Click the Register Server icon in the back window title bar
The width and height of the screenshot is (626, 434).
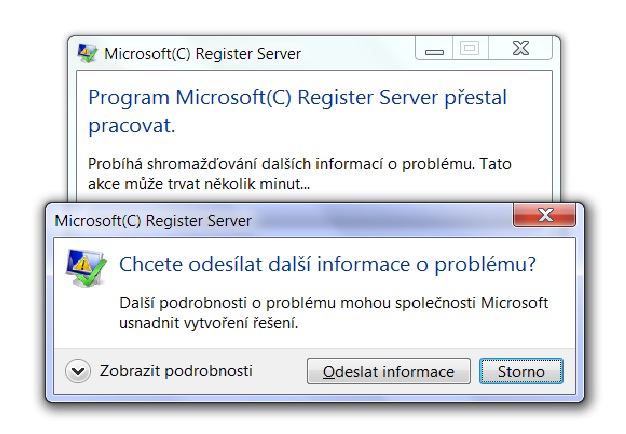88,53
